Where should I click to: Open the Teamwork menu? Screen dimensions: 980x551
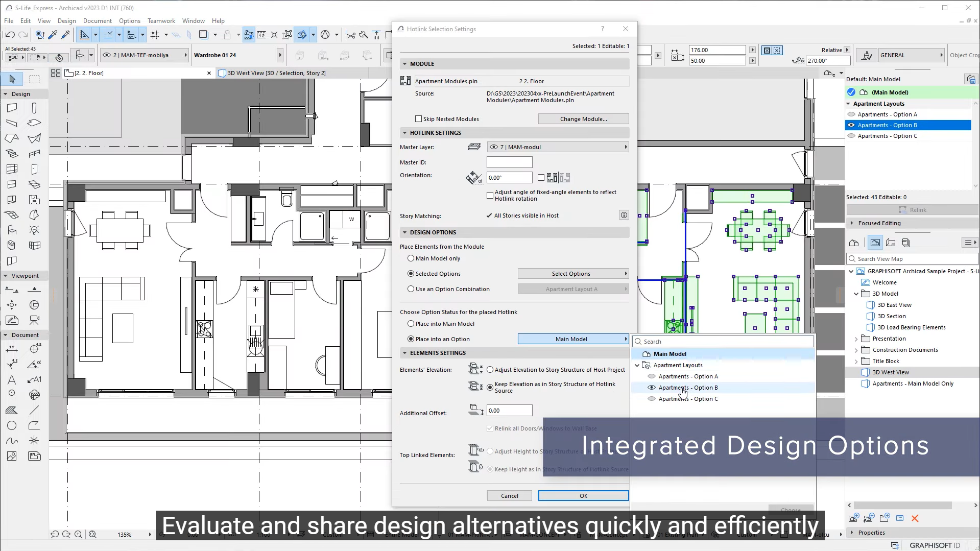tap(161, 21)
